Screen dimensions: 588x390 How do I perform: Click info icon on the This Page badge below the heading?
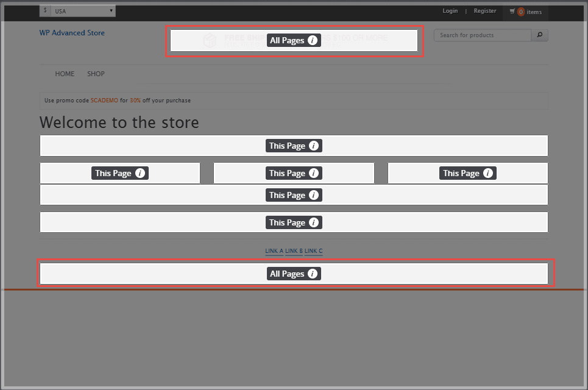point(314,146)
